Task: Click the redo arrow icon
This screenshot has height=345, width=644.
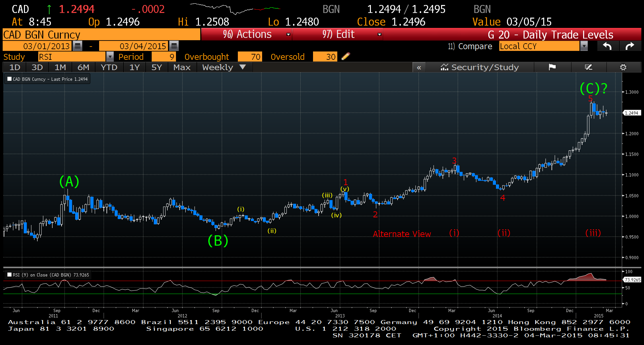Action: 630,46
